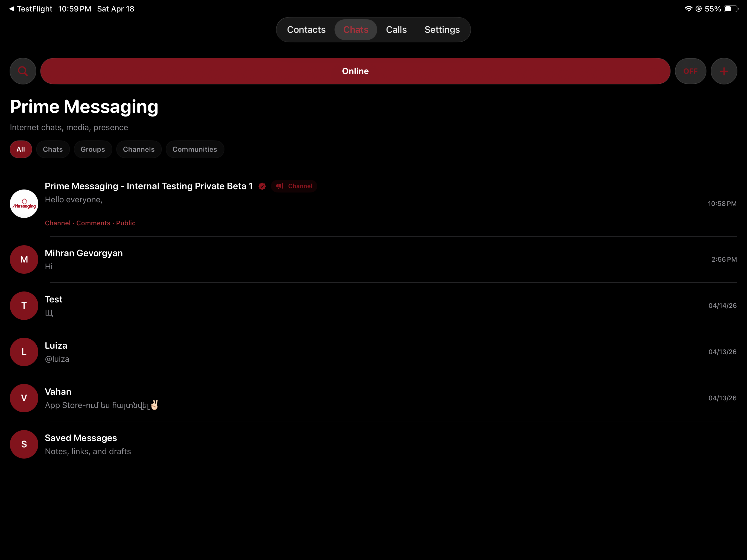This screenshot has width=747, height=560.
Task: Click the 'Hi' message preview
Action: point(49,267)
